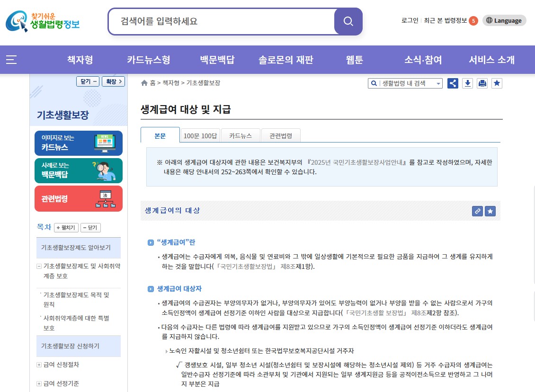The image size is (535, 392).
Task: Copy link using the chain icon beside 생계급여의 대상
Action: [477, 211]
